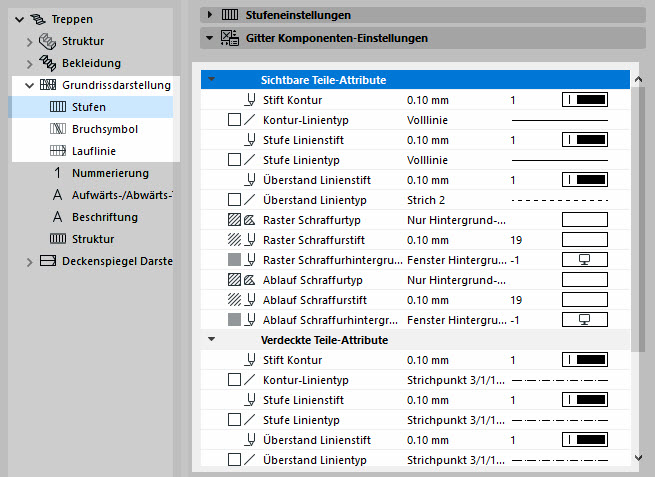The image size is (655, 477).
Task: Click the scrollbar down arrow in attributes list
Action: 639,457
